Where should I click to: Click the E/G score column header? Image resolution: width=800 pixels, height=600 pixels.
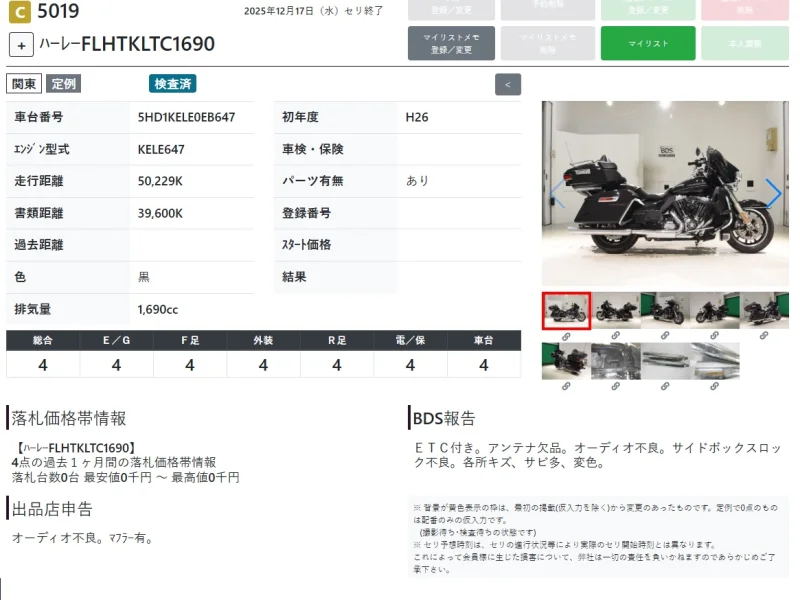pyautogui.click(x=116, y=340)
